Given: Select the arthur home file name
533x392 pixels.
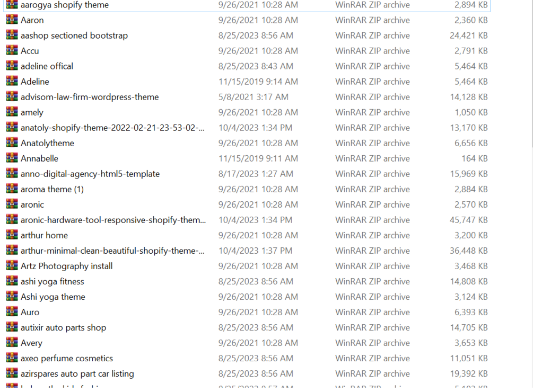Looking at the screenshot, I should coord(44,235).
